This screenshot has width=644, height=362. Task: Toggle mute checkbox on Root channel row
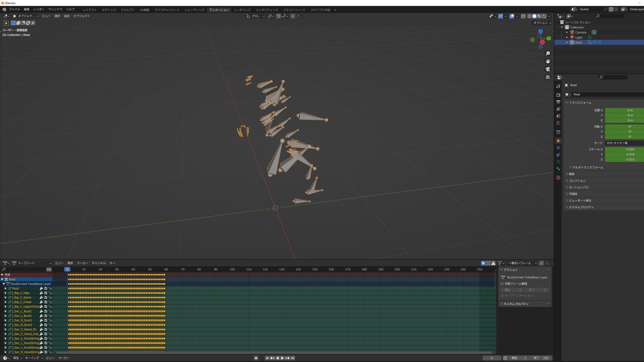pos(46,289)
